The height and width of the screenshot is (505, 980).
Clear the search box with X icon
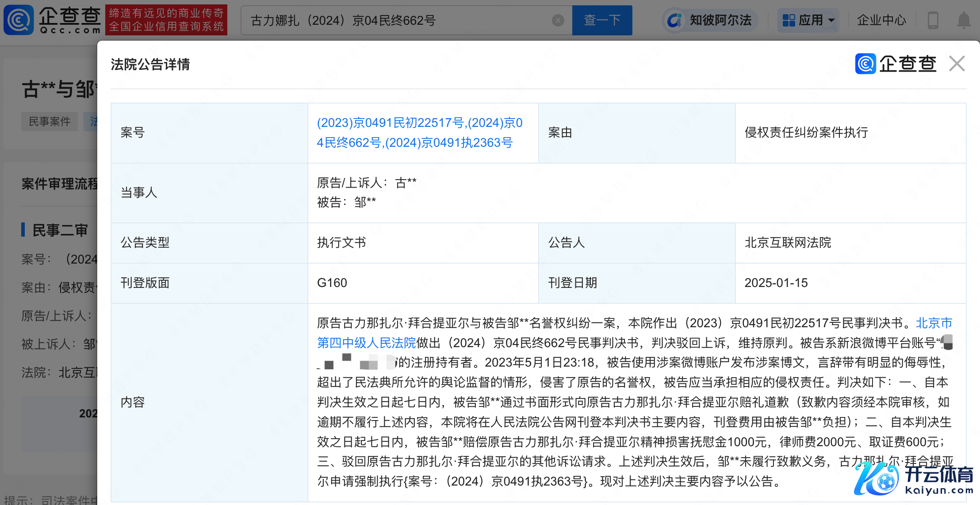558,20
